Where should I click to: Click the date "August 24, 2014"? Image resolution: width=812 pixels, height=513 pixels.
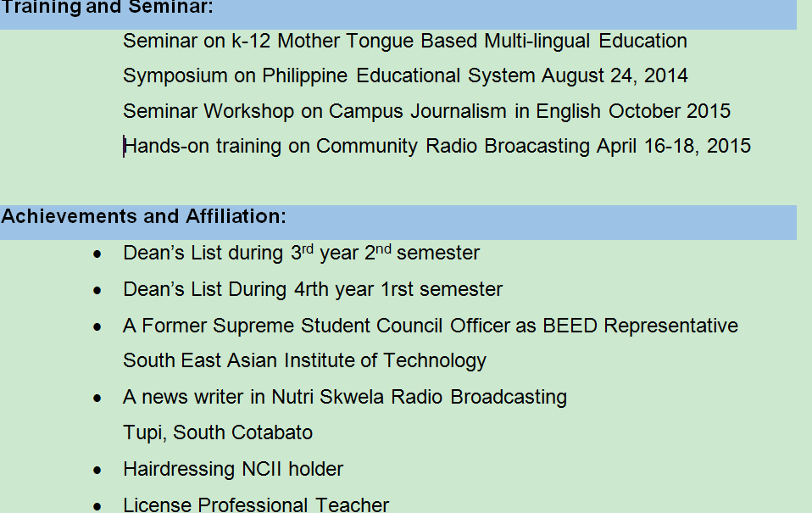[x=615, y=75]
